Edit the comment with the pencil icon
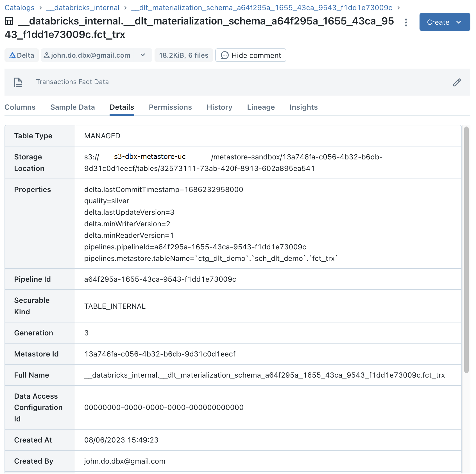 coord(457,82)
